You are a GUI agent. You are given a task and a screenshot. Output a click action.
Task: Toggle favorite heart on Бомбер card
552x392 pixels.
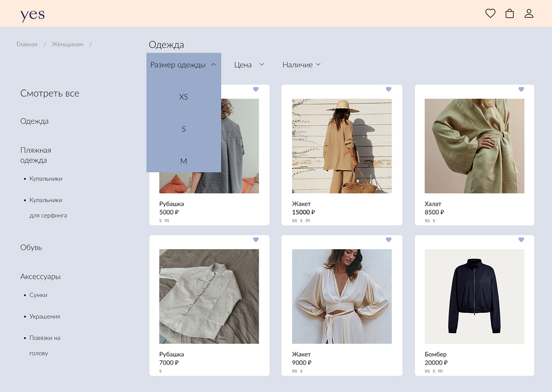coord(521,239)
